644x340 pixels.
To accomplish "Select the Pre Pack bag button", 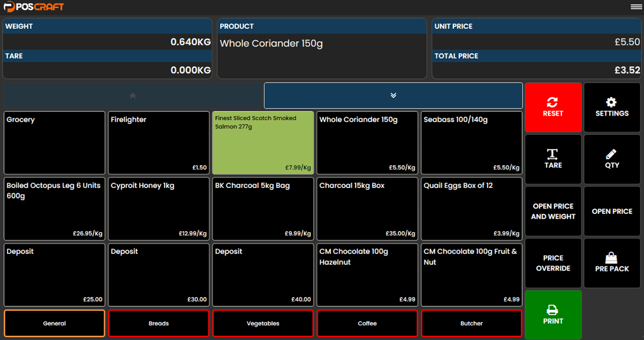I will (x=612, y=263).
